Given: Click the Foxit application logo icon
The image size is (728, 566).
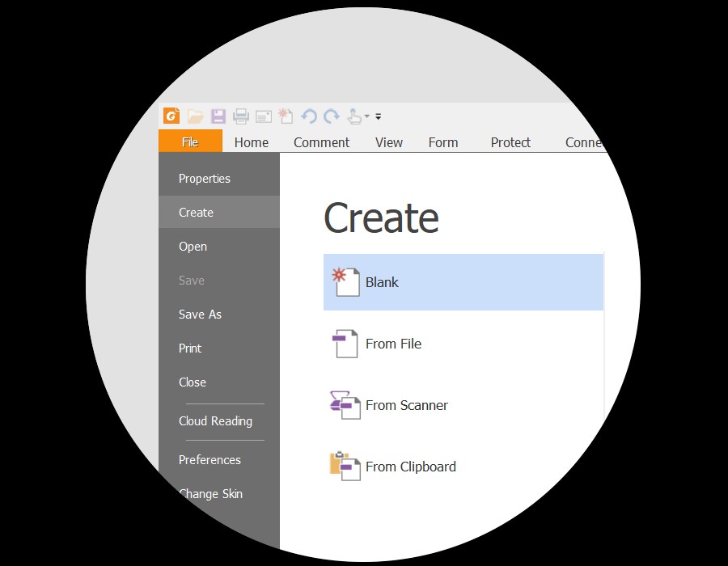Looking at the screenshot, I should [x=171, y=116].
